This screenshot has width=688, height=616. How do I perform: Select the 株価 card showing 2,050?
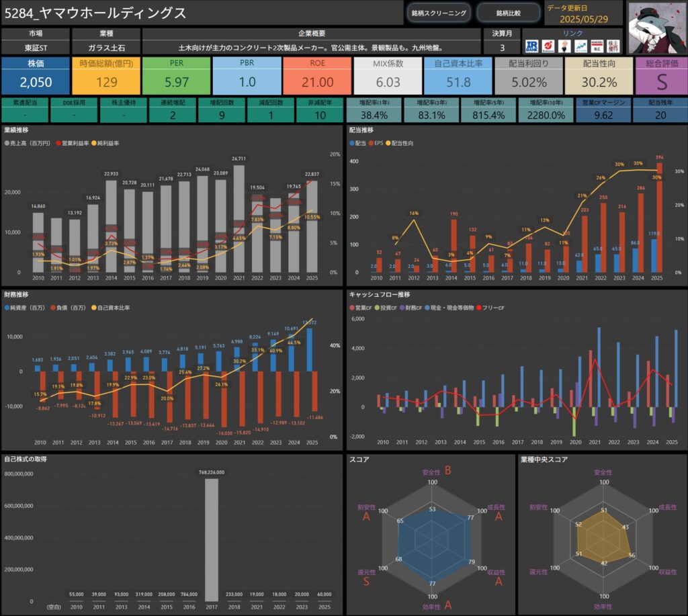click(x=36, y=75)
